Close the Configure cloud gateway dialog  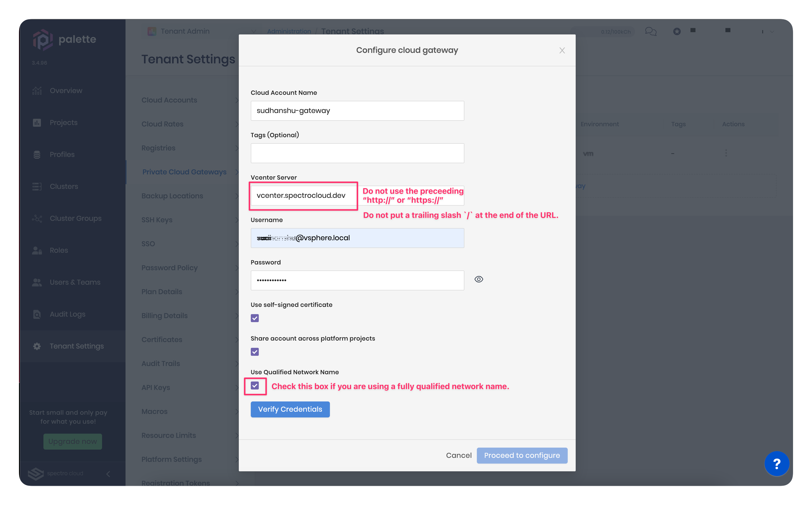(562, 50)
